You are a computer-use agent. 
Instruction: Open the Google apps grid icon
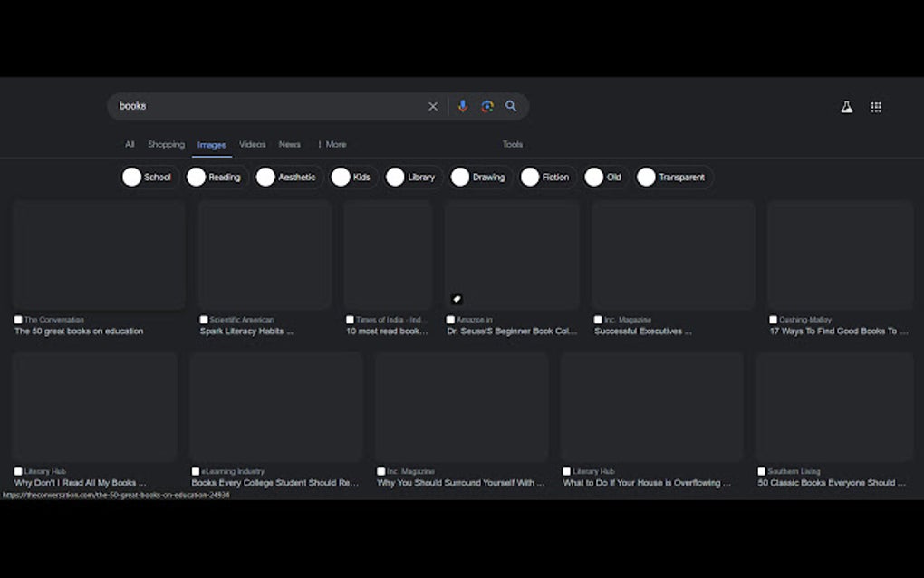coord(876,106)
